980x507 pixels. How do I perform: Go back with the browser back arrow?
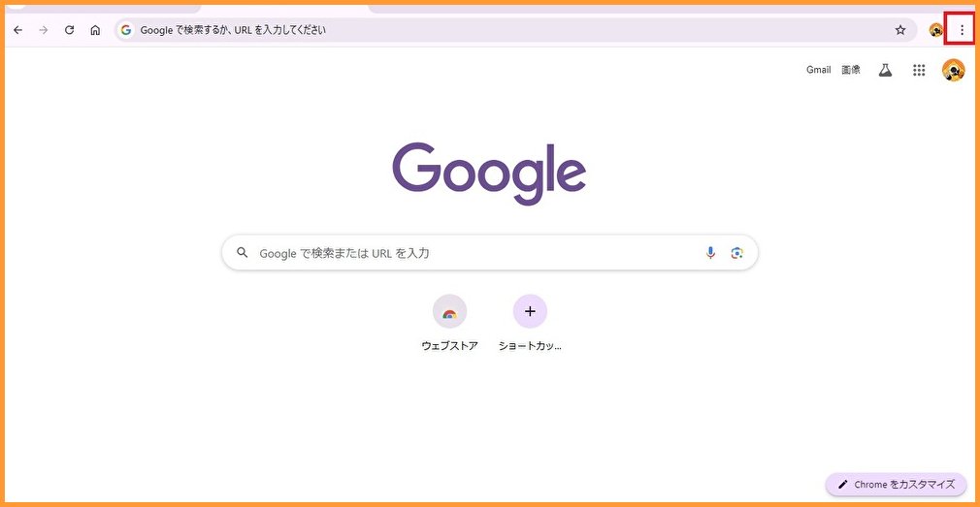17,30
